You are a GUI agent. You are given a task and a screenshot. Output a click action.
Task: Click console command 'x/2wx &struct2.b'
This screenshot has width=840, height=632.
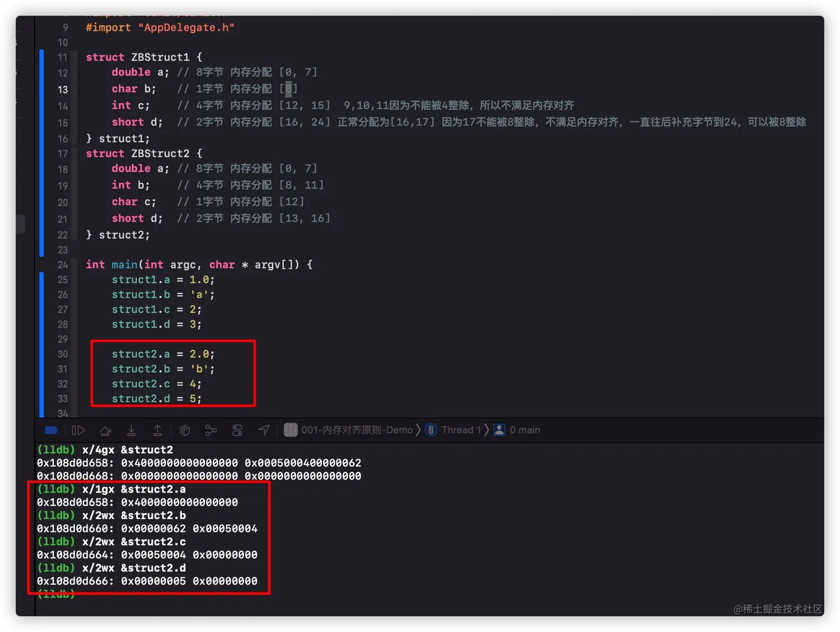click(134, 515)
